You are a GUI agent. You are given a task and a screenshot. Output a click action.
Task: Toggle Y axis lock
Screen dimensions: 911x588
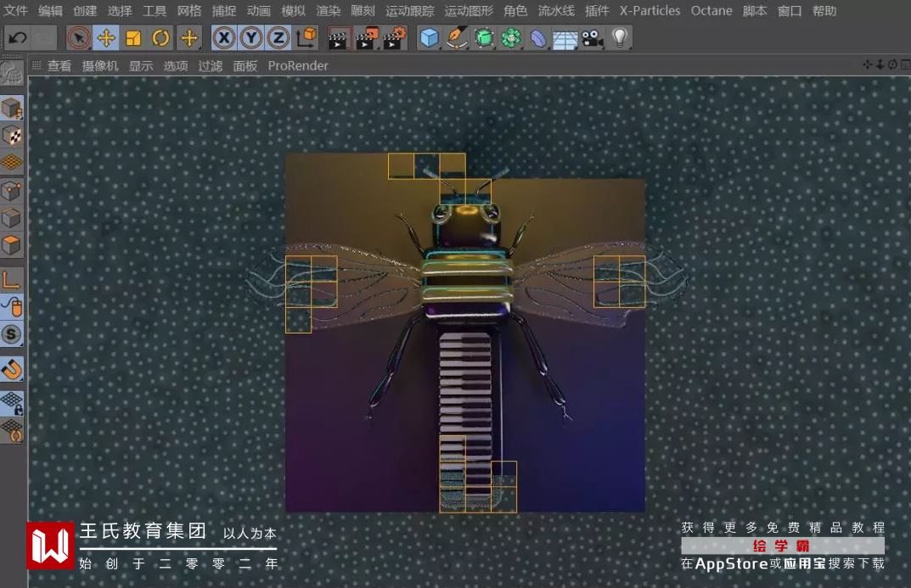[x=251, y=38]
